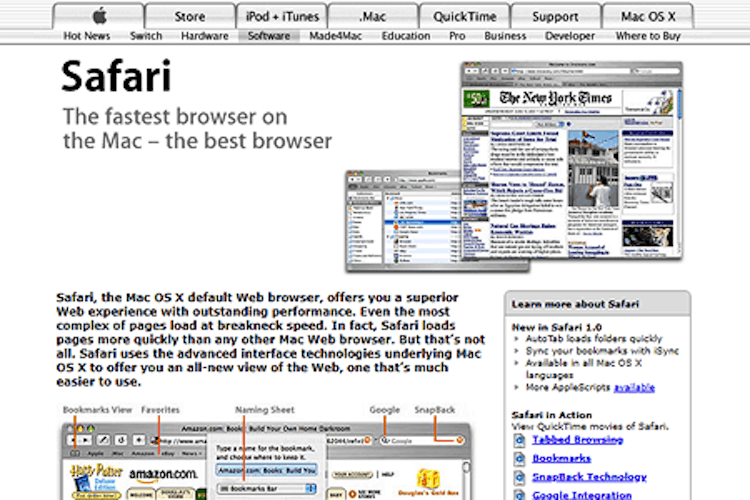Screen dimensions: 750x500
Task: Click the 'SnapBack' callout label
Action: 434,410
